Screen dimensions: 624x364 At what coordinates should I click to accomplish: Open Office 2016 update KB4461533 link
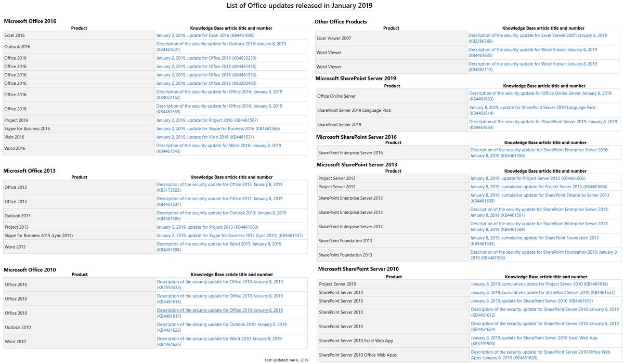[x=206, y=75]
